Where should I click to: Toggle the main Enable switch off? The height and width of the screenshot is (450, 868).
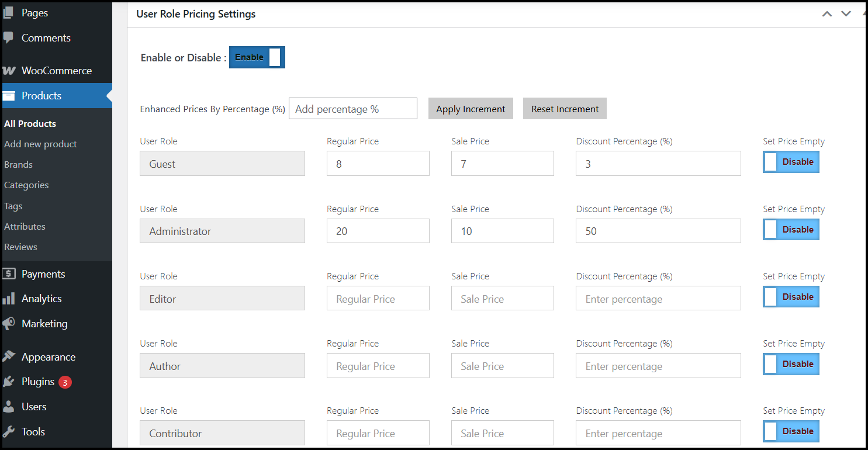(x=257, y=57)
